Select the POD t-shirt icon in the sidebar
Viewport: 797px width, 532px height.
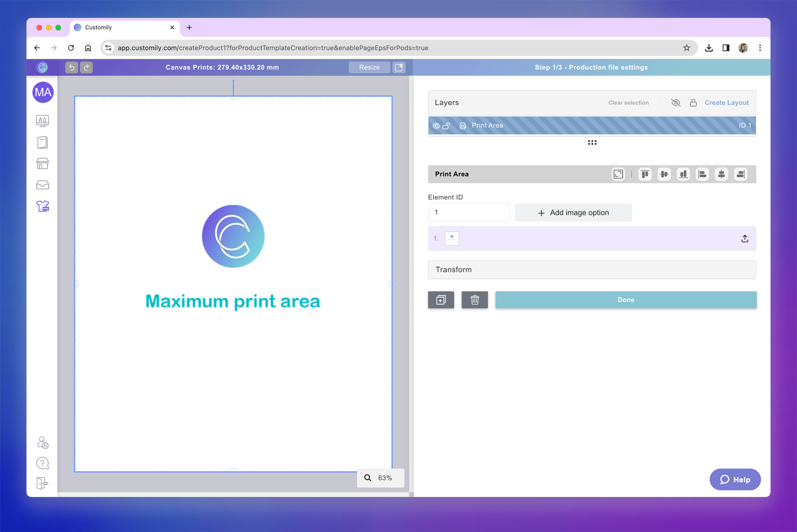(42, 206)
